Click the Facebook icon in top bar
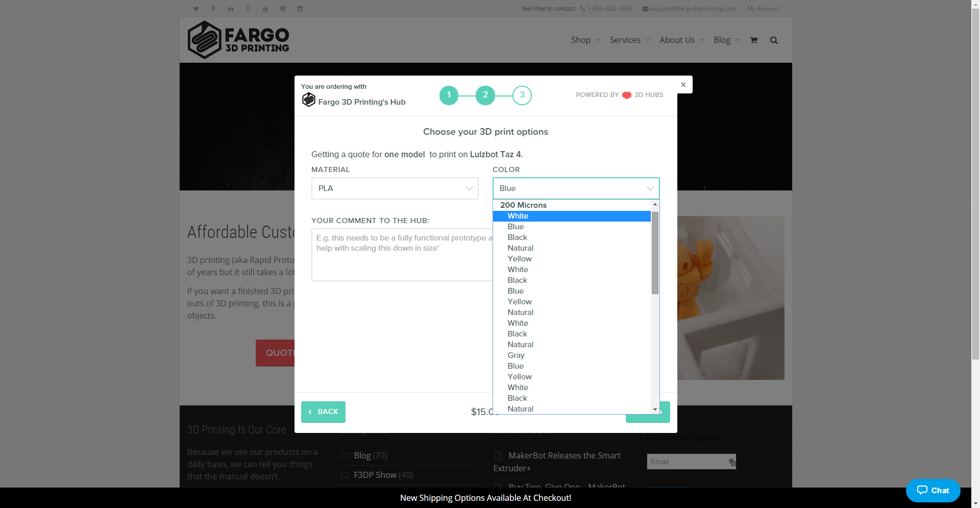This screenshot has width=980, height=508. coord(213,9)
